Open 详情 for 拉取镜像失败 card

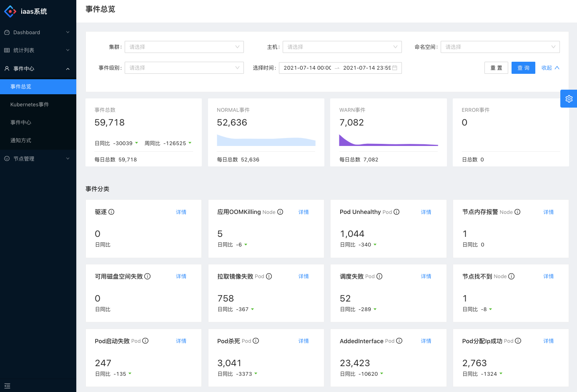point(304,276)
